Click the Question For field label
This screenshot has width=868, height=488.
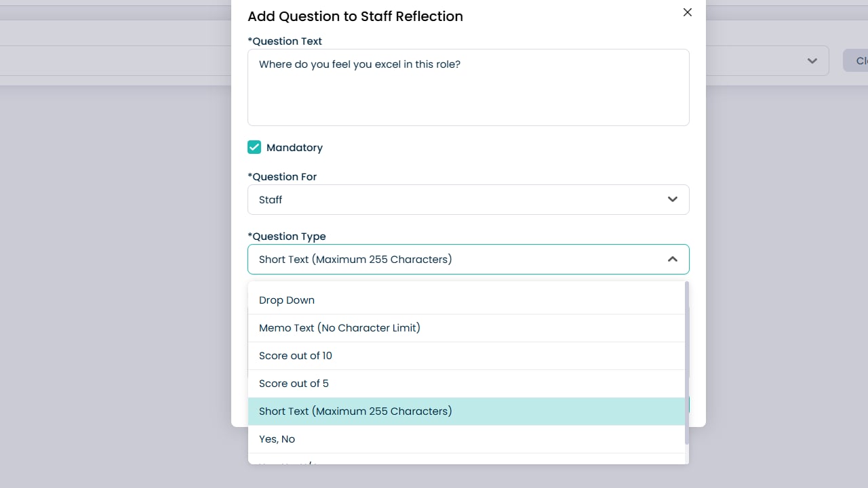(x=283, y=177)
